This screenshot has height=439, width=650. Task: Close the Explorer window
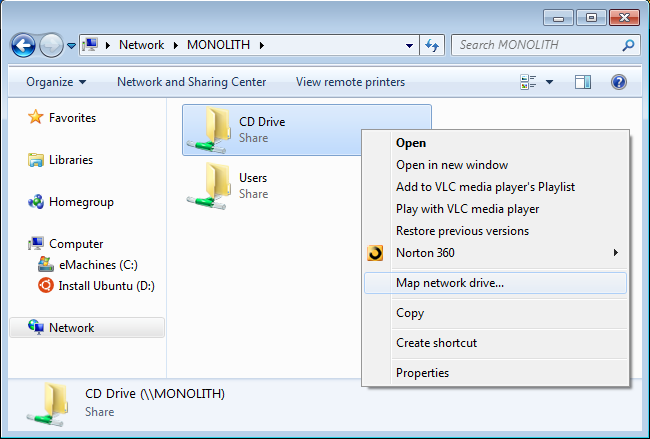coord(624,18)
